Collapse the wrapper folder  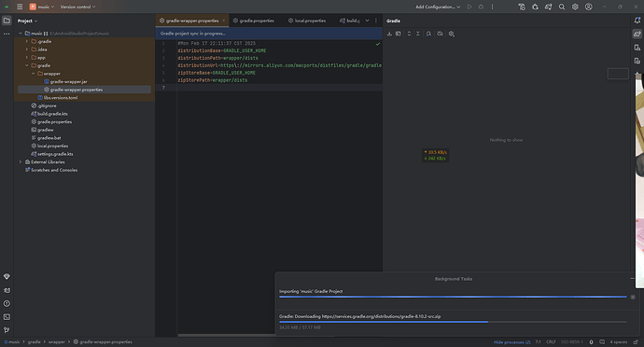point(34,74)
